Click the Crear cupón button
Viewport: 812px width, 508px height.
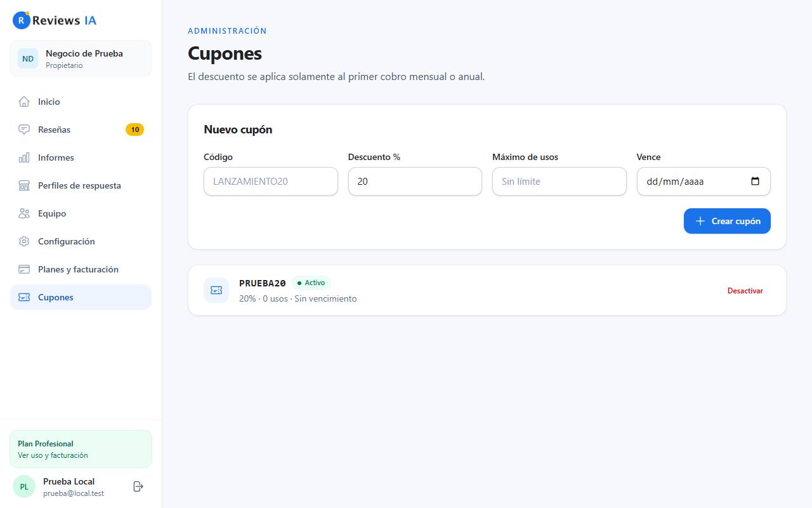click(x=727, y=221)
